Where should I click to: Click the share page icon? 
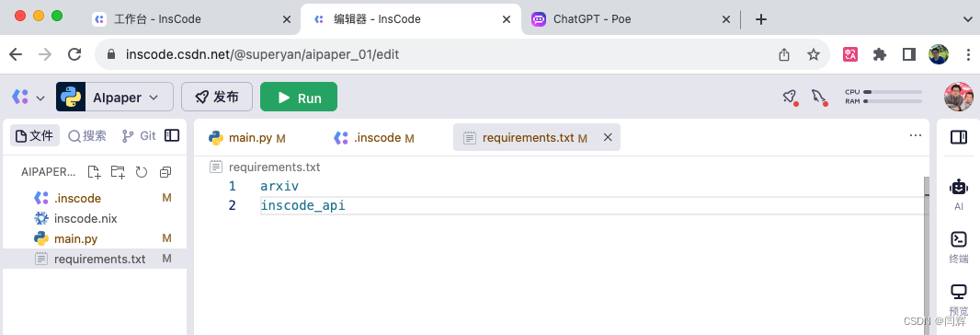pos(784,54)
